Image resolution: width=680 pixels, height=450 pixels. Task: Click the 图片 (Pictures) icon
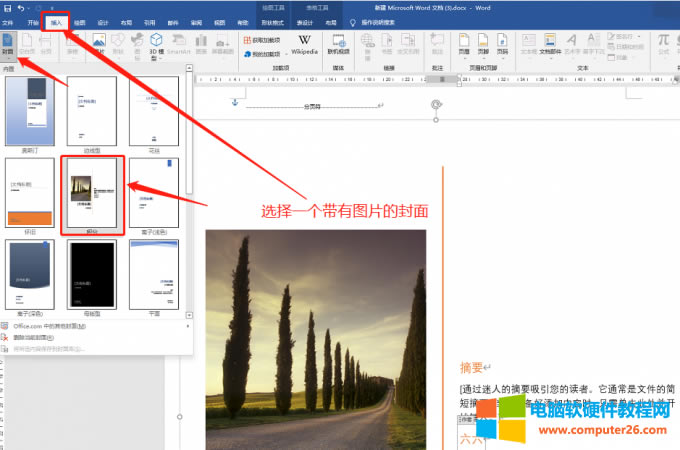99,43
